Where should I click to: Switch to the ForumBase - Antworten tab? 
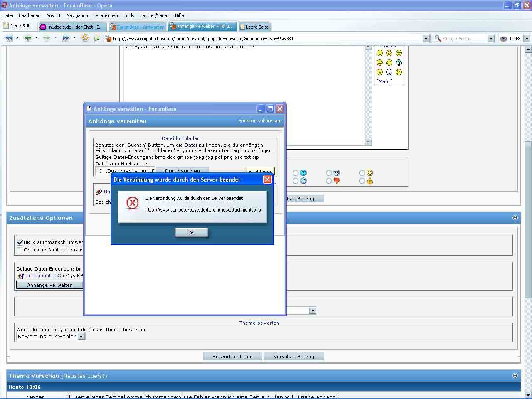pyautogui.click(x=137, y=27)
